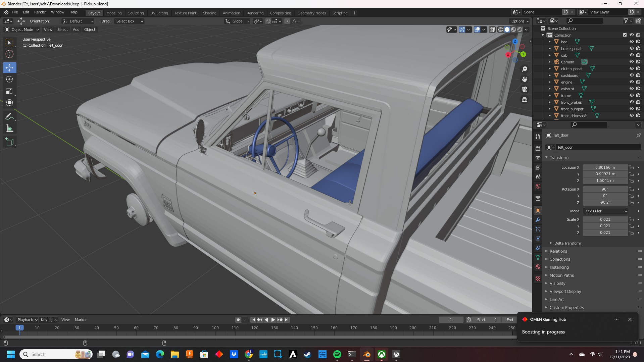Open Spotify from the taskbar
Image resolution: width=644 pixels, height=362 pixels.
coord(337,354)
